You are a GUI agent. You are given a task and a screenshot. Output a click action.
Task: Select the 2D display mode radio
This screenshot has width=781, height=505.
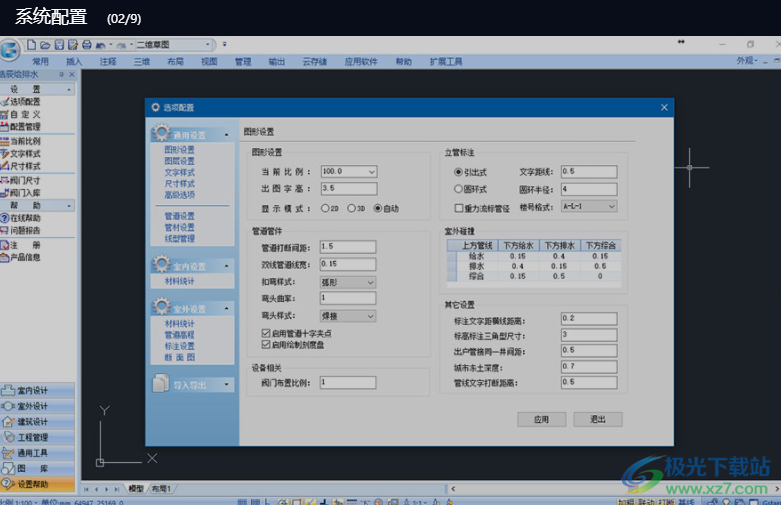325,208
